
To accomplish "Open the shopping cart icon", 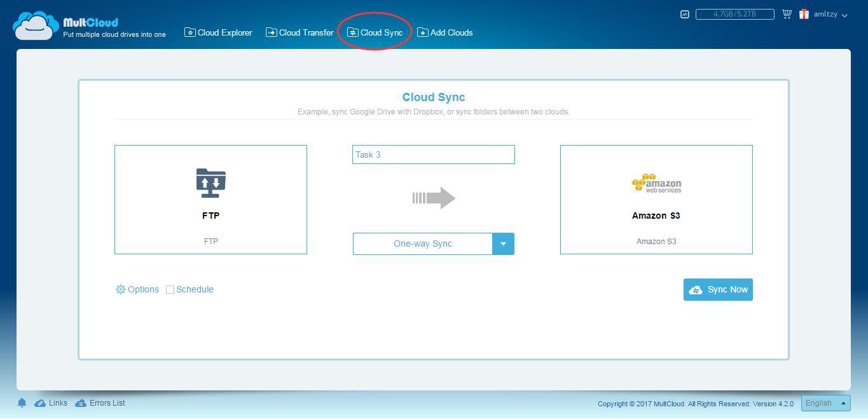I will coord(787,14).
